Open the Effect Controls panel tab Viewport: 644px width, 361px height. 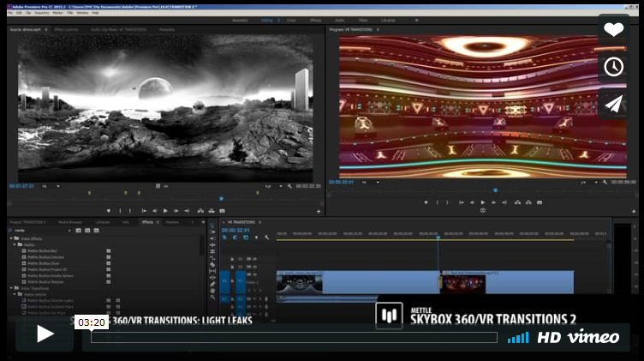(x=66, y=30)
